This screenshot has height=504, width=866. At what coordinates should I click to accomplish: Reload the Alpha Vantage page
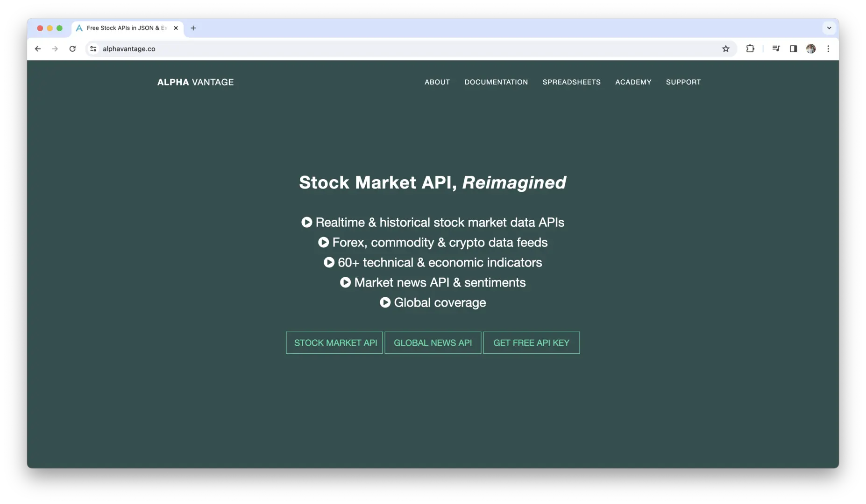click(72, 49)
